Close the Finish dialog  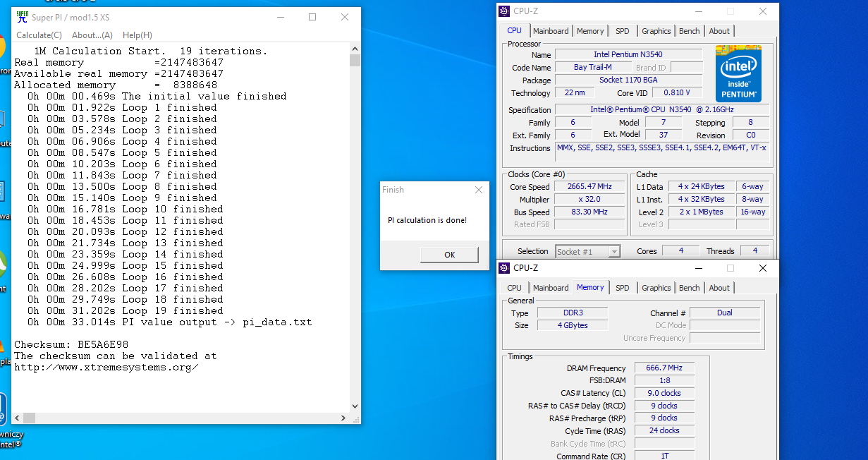(479, 190)
